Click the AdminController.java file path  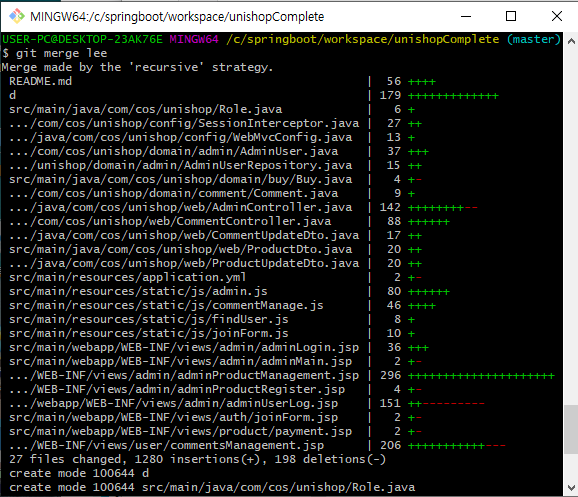click(x=181, y=207)
